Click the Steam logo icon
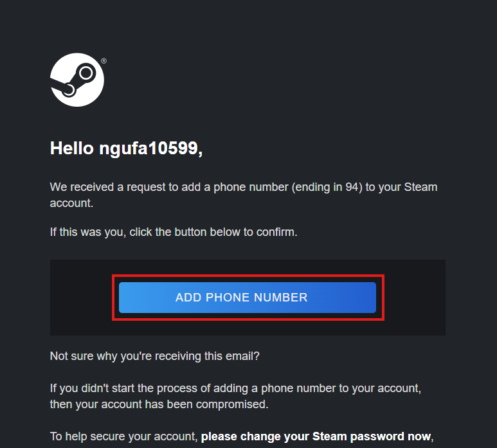The image size is (497, 448). (x=77, y=80)
